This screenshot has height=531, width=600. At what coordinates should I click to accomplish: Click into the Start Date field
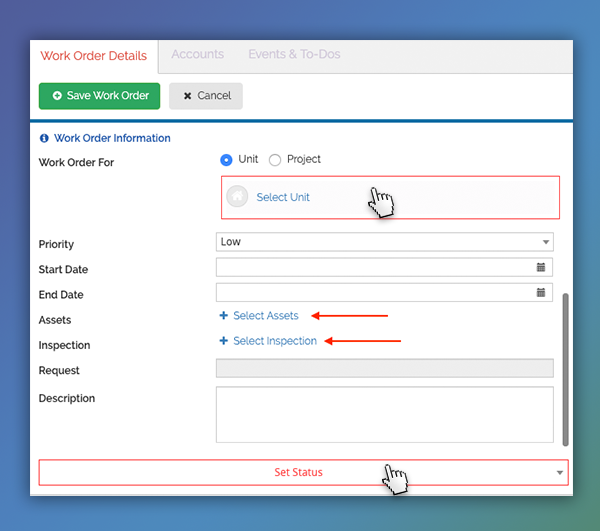coord(384,267)
